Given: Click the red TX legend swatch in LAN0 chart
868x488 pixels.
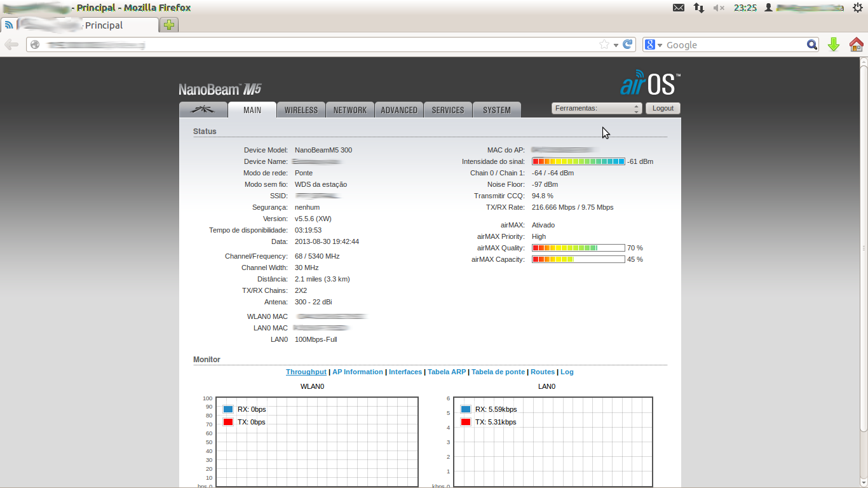Looking at the screenshot, I should tap(466, 422).
